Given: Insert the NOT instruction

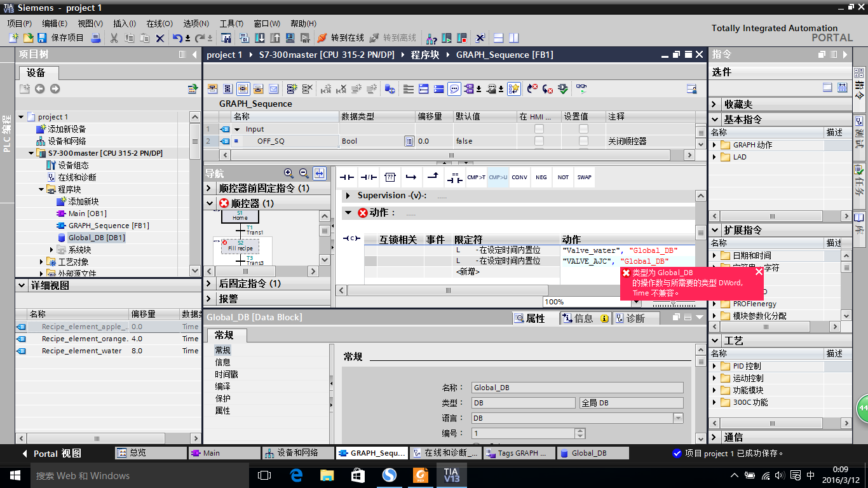Looking at the screenshot, I should (563, 177).
